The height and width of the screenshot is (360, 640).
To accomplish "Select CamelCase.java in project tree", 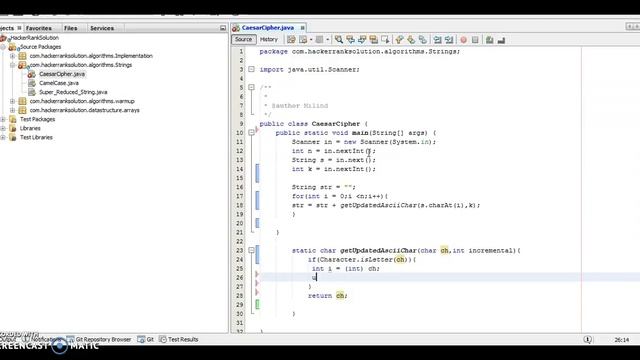I will (59, 83).
